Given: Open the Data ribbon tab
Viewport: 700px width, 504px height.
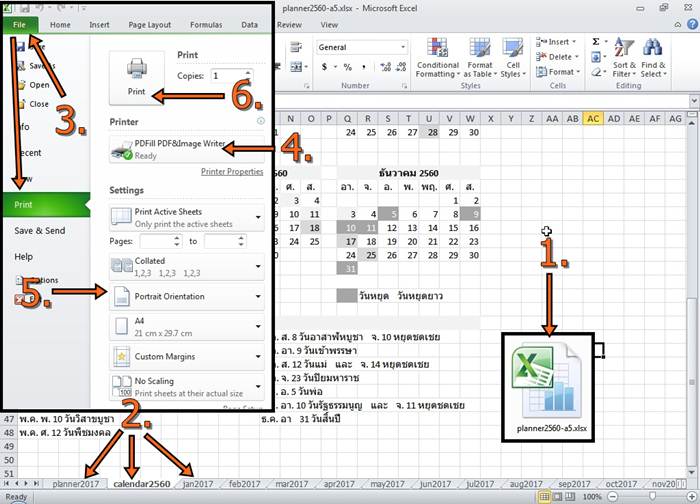Looking at the screenshot, I should (250, 25).
